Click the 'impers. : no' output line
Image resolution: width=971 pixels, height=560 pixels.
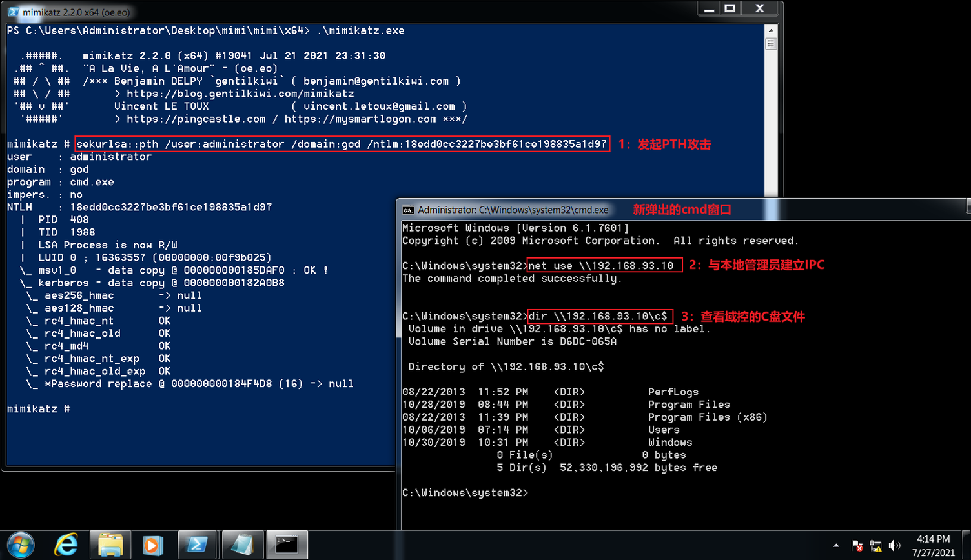click(x=45, y=195)
